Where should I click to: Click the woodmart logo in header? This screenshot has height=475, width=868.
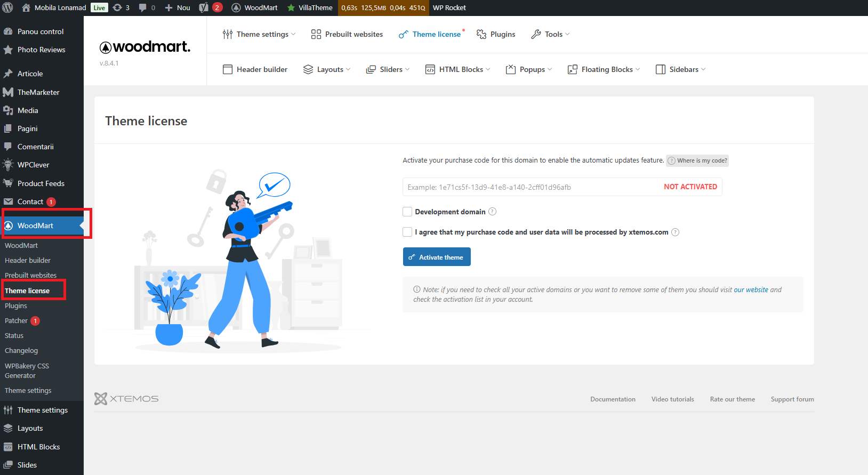coord(145,47)
